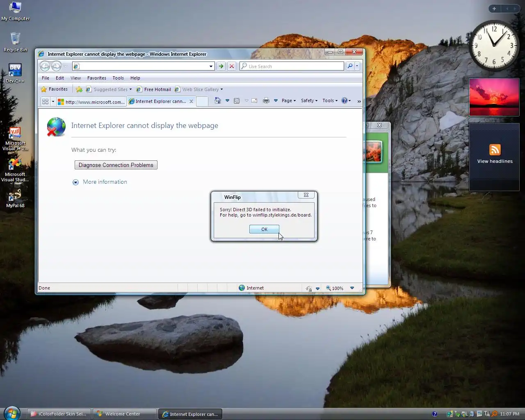This screenshot has height=420, width=525.
Task: Click the Internet zone status bar entry
Action: coord(251,288)
